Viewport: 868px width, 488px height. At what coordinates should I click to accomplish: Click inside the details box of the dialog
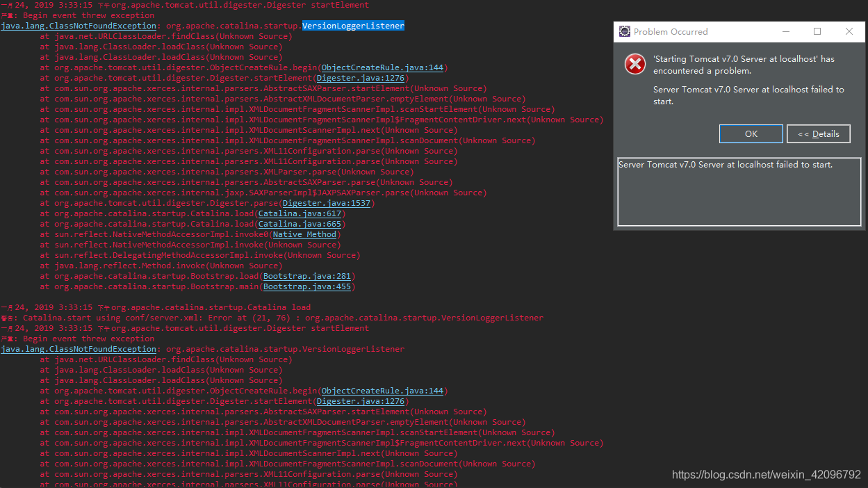(739, 192)
